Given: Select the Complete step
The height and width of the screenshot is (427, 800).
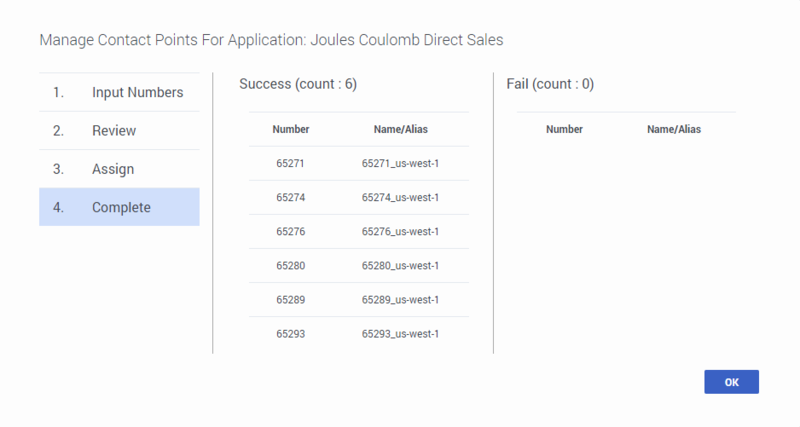Looking at the screenshot, I should (x=119, y=207).
